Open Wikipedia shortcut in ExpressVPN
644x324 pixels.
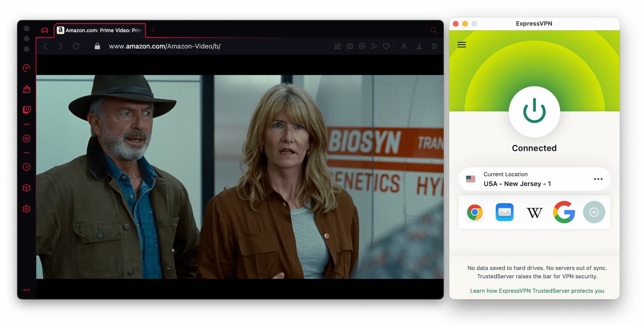[535, 213]
